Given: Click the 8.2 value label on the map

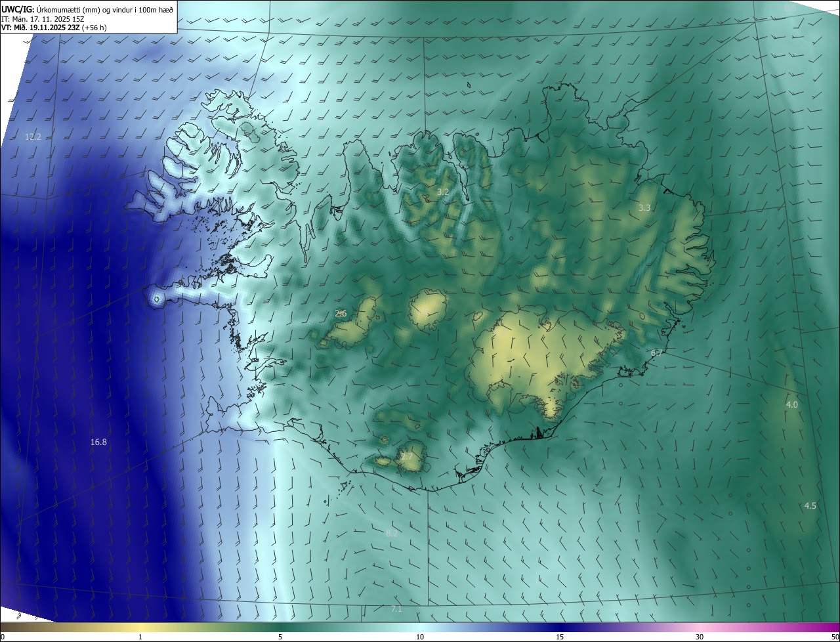Looking at the screenshot, I should [x=392, y=533].
